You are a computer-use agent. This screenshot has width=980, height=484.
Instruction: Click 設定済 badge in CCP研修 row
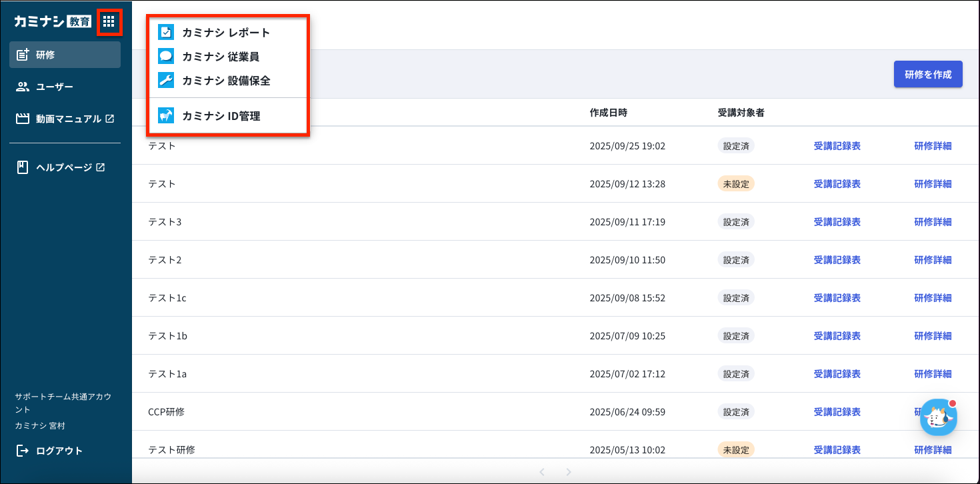point(736,411)
